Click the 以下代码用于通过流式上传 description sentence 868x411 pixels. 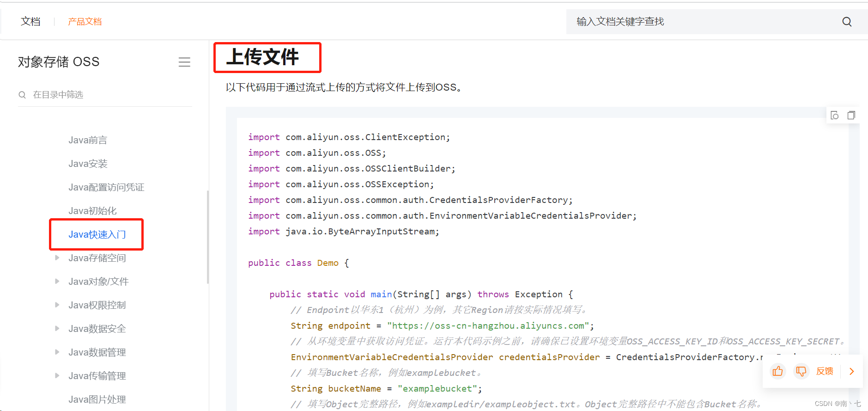344,87
